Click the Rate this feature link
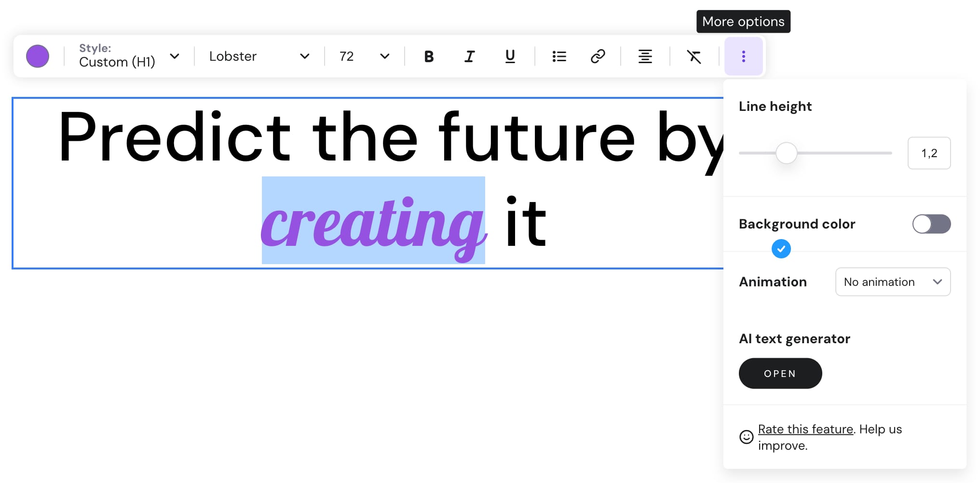Screen dimensions: 980x483 pyautogui.click(x=805, y=429)
